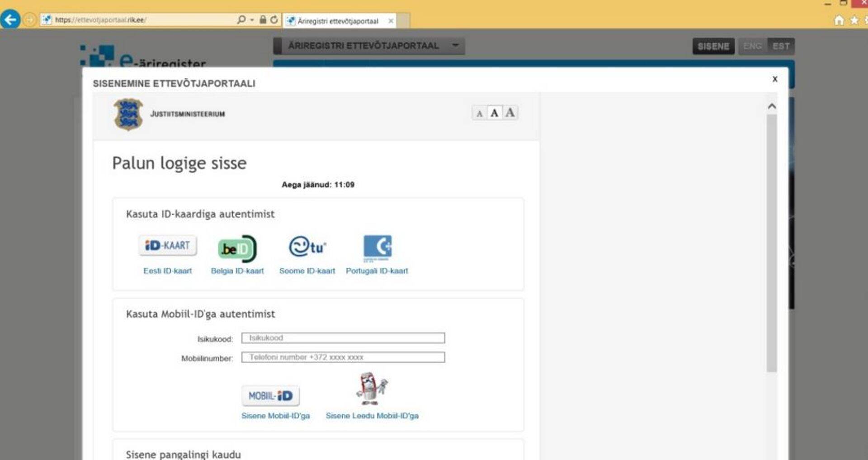This screenshot has height=460, width=868.
Task: Open address bar search dropdown arrow
Action: 252,20
